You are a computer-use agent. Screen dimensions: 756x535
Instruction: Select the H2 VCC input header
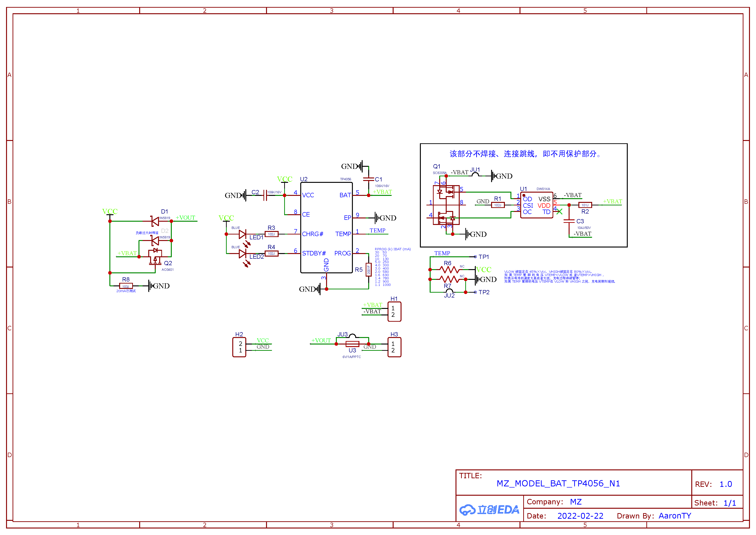pyautogui.click(x=239, y=347)
